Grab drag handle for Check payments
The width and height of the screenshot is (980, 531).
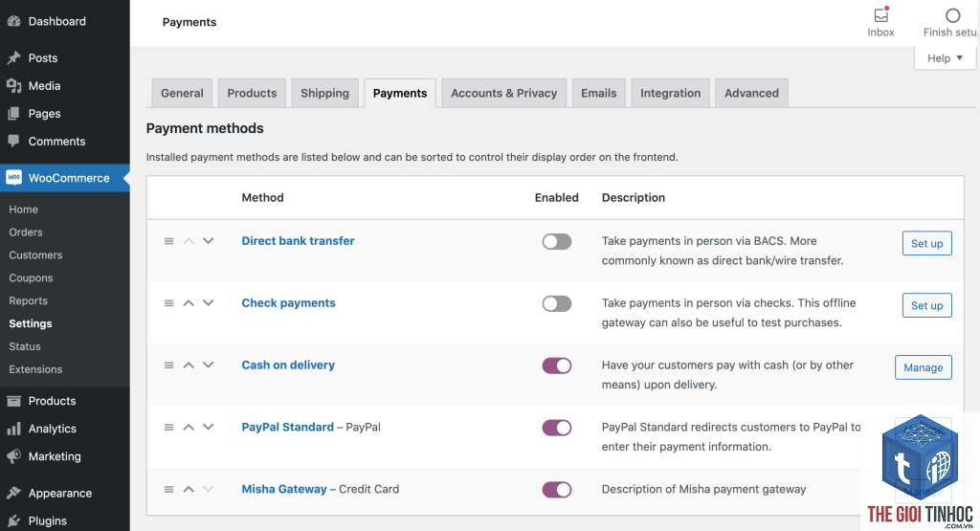(x=168, y=303)
